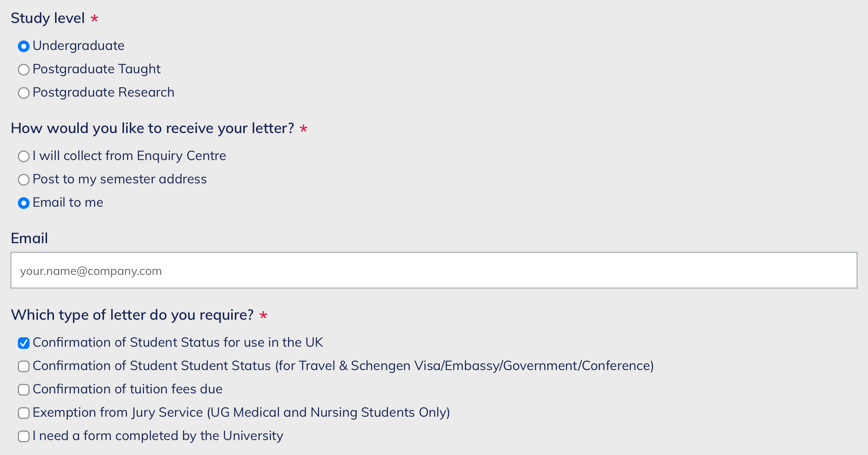The height and width of the screenshot is (455, 868).
Task: Click the 'Study level' heading
Action: pos(48,18)
